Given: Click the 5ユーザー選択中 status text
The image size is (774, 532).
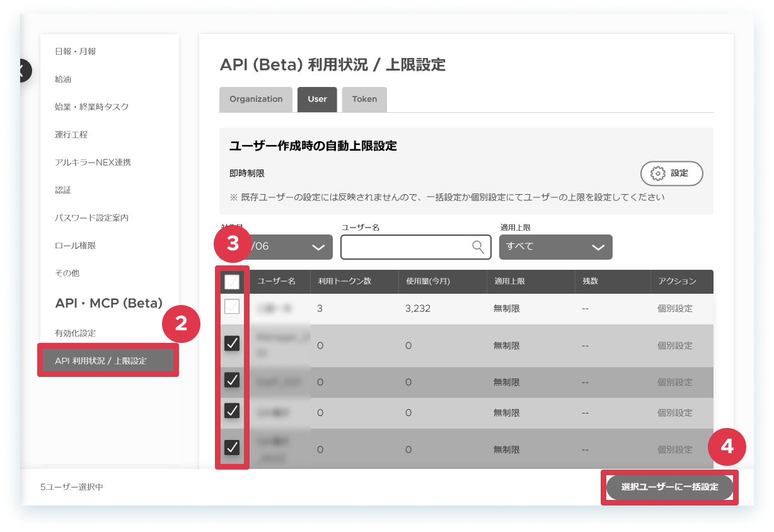Looking at the screenshot, I should tap(71, 487).
